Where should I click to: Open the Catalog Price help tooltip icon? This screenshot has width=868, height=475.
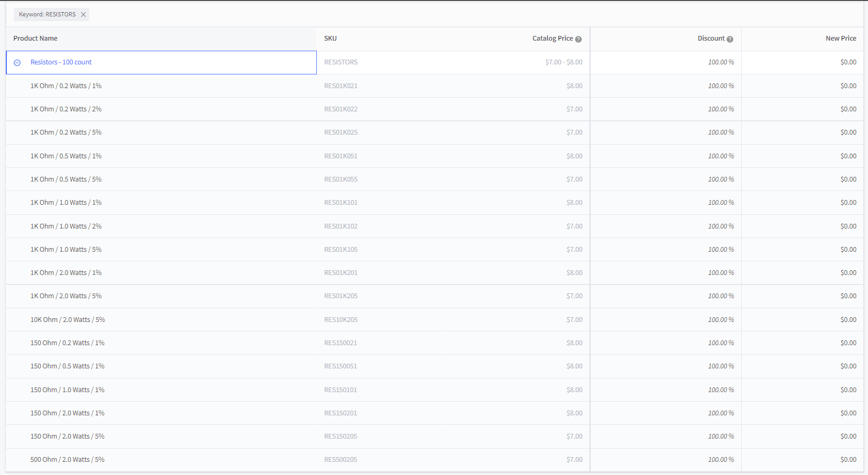(x=578, y=39)
